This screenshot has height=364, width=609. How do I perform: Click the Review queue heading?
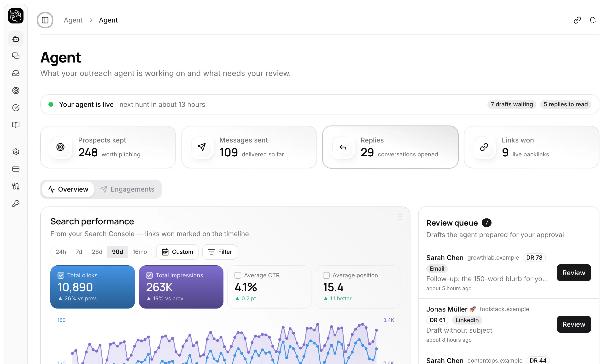(452, 223)
